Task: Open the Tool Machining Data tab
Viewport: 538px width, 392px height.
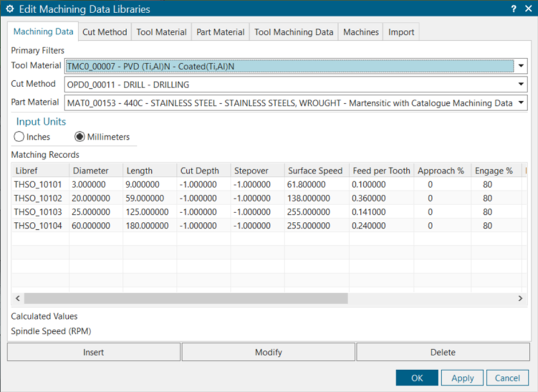Action: (x=294, y=32)
